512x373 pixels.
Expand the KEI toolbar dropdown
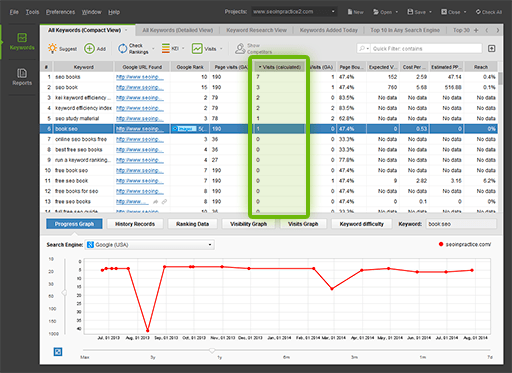[183, 49]
